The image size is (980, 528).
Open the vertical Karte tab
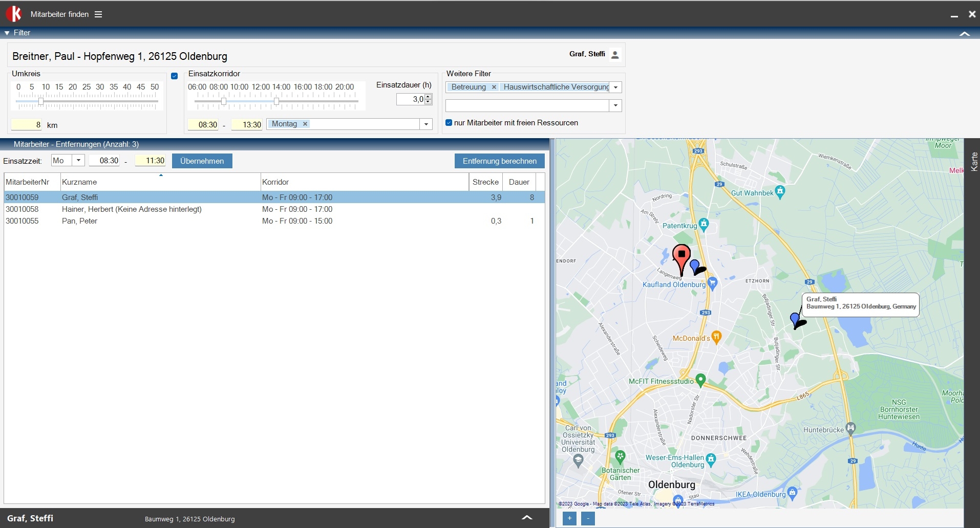click(x=973, y=162)
